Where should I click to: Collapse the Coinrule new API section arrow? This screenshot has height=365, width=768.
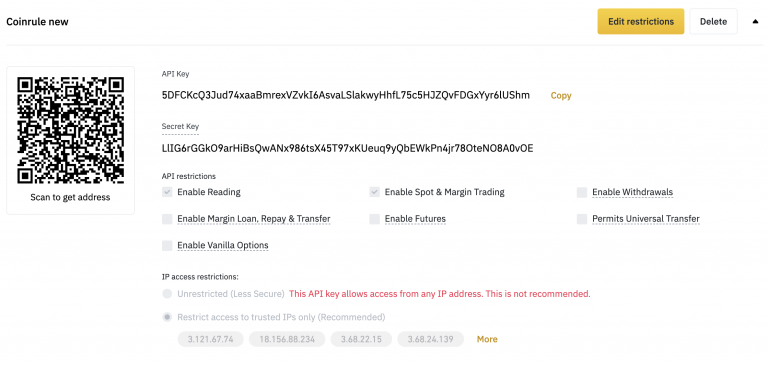(755, 22)
